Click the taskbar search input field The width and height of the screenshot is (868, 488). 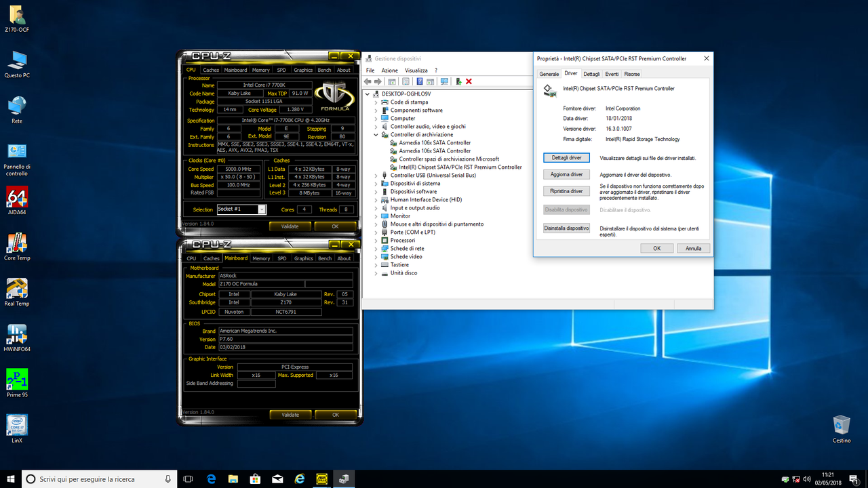[99, 479]
